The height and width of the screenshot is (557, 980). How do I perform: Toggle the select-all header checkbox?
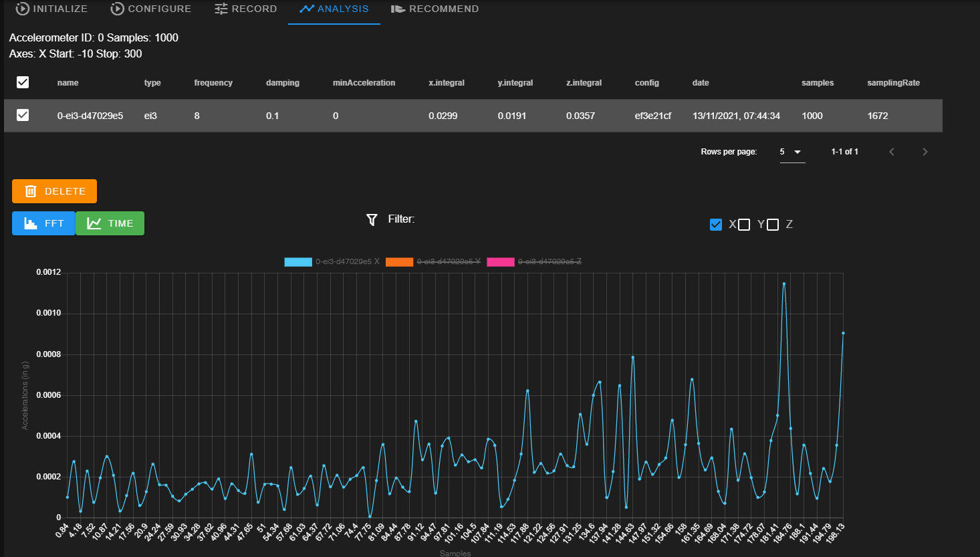point(23,82)
